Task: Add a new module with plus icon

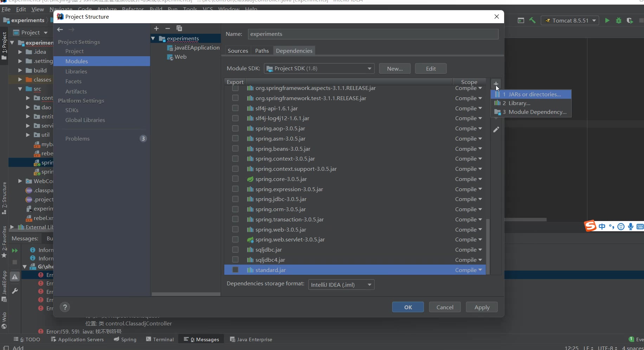Action: (x=156, y=28)
